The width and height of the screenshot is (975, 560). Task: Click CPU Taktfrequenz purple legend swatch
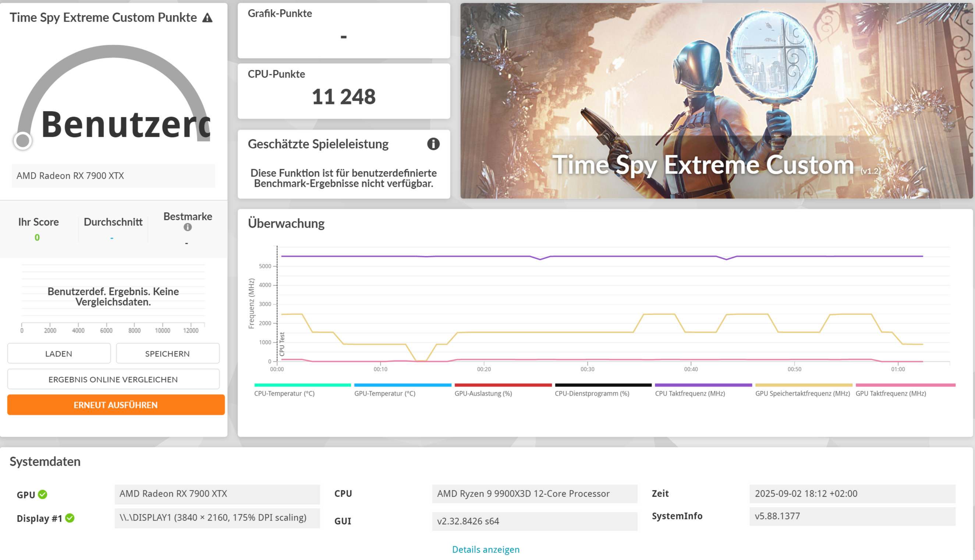pos(703,385)
